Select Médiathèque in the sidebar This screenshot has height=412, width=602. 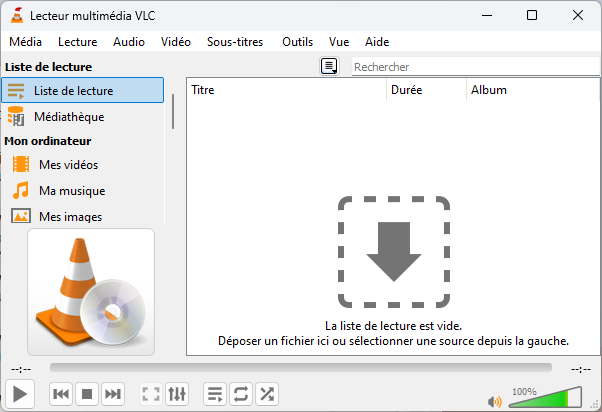(83, 116)
